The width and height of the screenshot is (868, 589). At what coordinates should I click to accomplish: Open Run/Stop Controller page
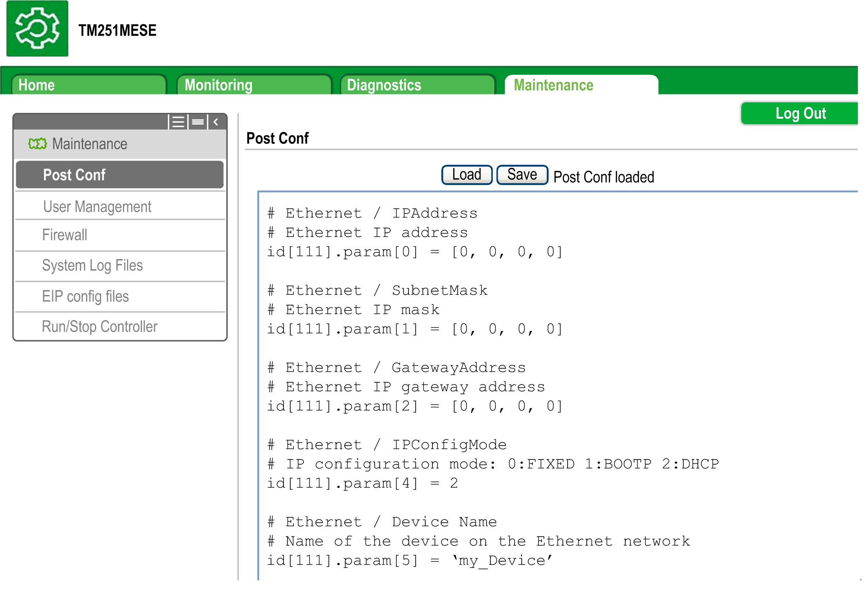99,327
